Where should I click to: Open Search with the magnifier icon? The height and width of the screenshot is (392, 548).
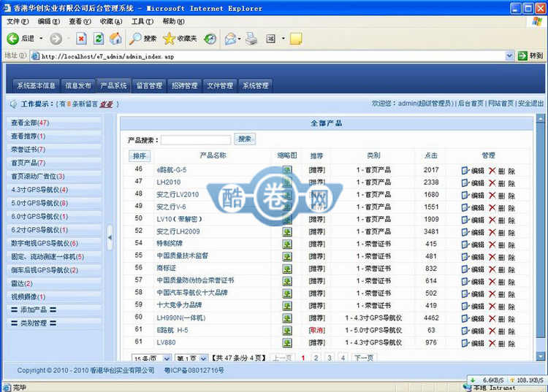pyautogui.click(x=135, y=39)
